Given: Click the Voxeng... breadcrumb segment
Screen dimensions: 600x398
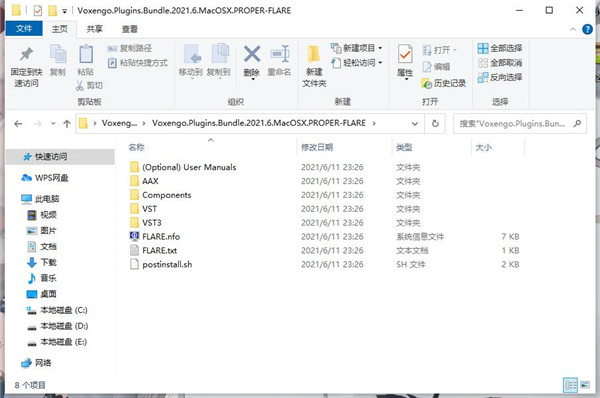Looking at the screenshot, I should 119,123.
